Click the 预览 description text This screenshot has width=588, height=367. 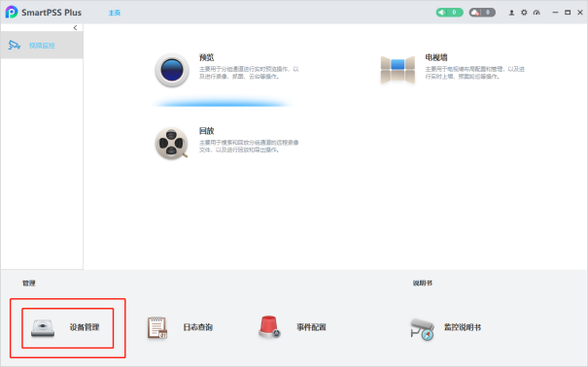pyautogui.click(x=249, y=73)
